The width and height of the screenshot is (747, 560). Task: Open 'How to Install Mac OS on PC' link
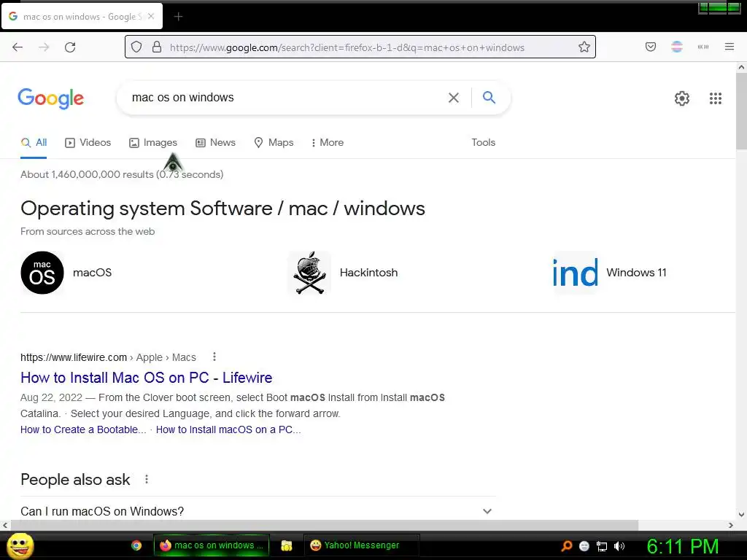(146, 378)
